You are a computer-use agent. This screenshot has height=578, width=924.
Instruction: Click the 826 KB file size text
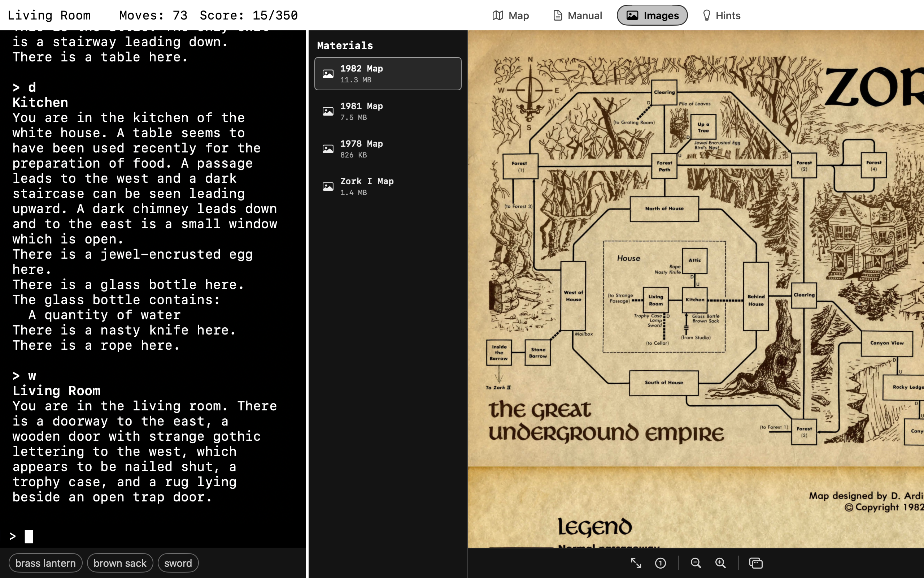click(x=354, y=155)
